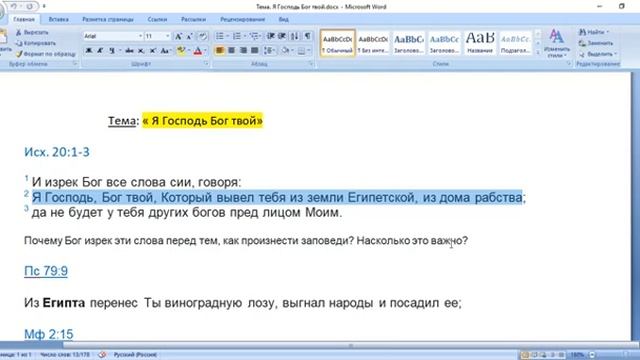This screenshot has width=640, height=360.
Task: Open font name Arial dropdown
Action: pos(140,36)
